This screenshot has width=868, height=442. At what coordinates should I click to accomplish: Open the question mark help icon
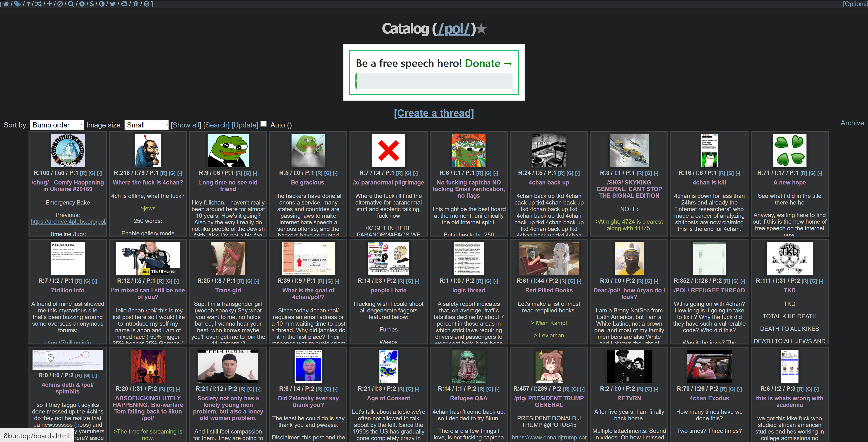pyautogui.click(x=28, y=4)
